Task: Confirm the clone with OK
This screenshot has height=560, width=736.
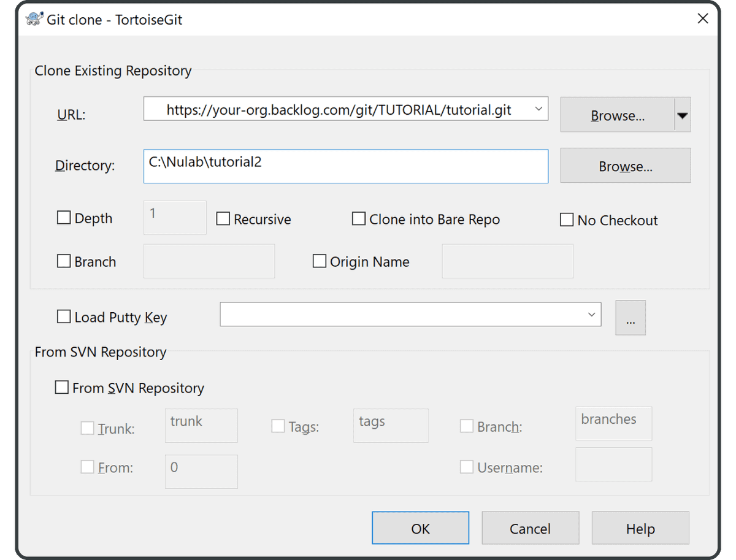Action: coord(420,527)
